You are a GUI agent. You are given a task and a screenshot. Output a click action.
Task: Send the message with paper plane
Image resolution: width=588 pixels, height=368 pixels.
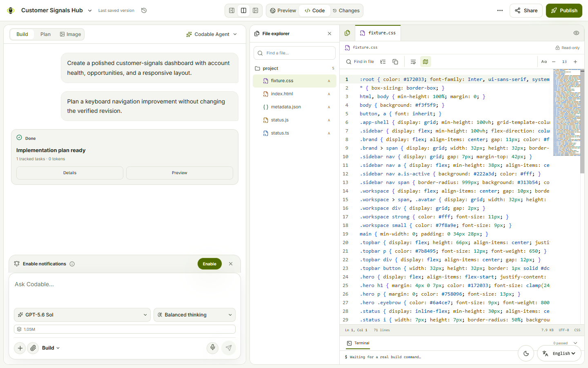pos(229,348)
